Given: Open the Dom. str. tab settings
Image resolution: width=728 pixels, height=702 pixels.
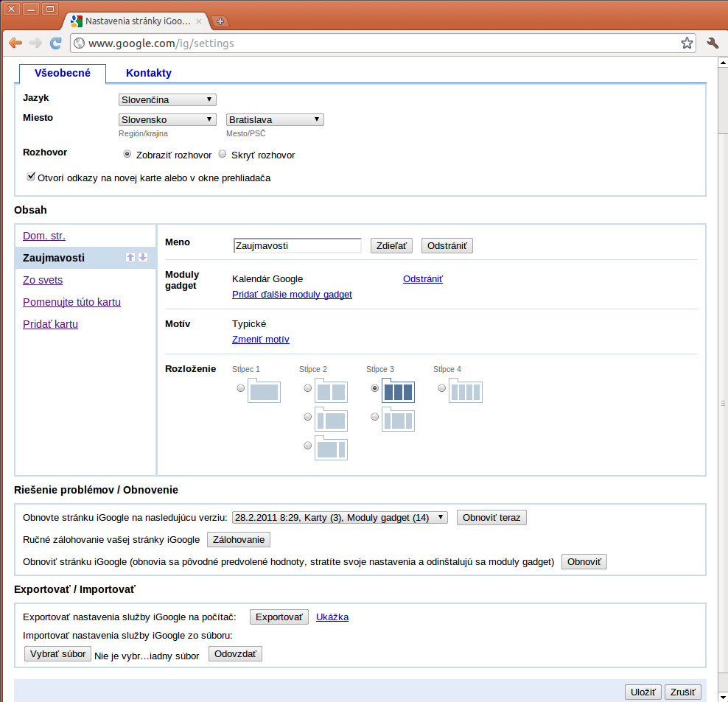Looking at the screenshot, I should pyautogui.click(x=44, y=236).
